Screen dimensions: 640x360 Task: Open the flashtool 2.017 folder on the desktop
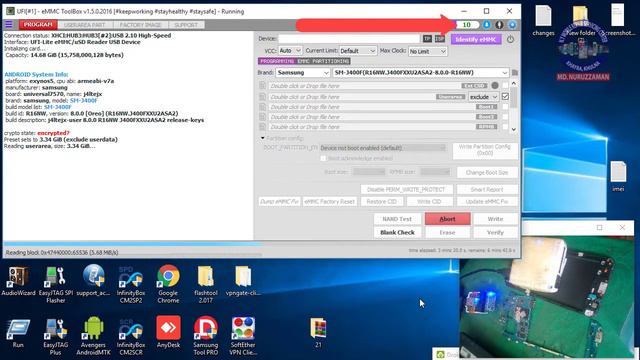point(205,284)
